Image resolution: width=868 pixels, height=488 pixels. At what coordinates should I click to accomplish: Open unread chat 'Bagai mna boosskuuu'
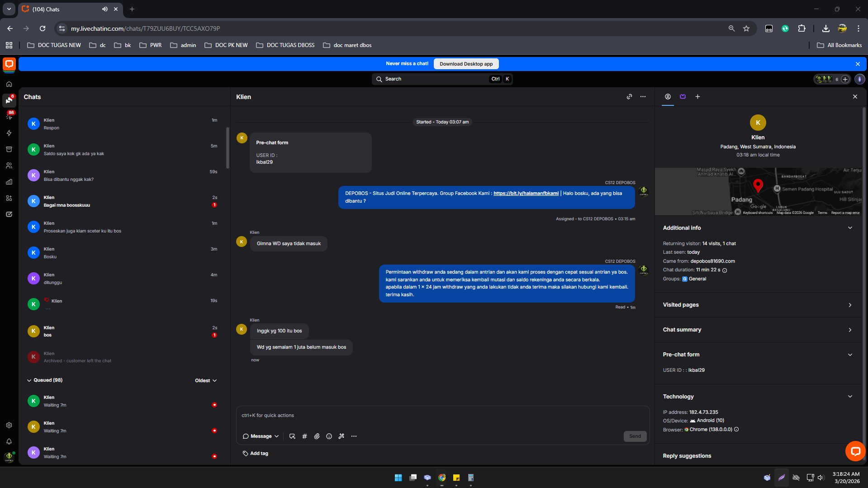tap(122, 201)
